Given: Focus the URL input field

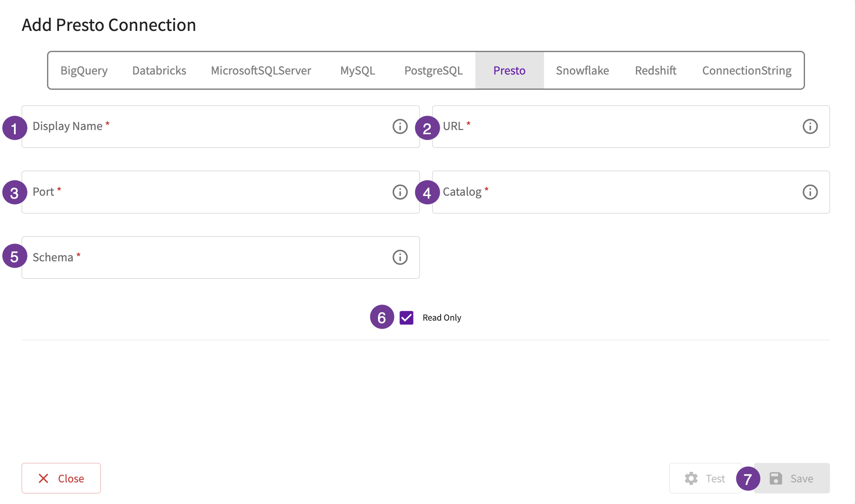Looking at the screenshot, I should click(x=631, y=127).
